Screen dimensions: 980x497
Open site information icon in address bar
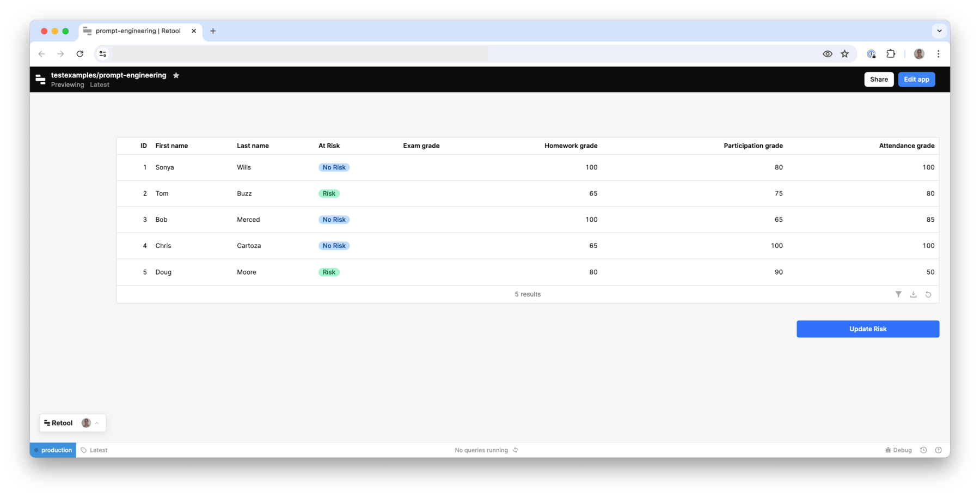click(x=102, y=54)
